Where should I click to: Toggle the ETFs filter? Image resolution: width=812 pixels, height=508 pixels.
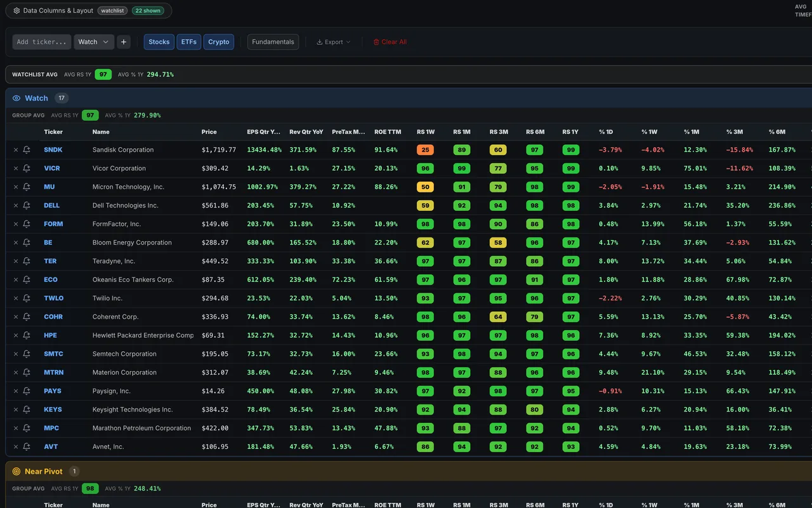[x=189, y=42]
